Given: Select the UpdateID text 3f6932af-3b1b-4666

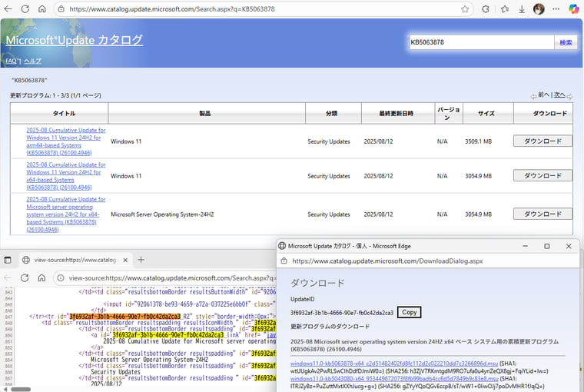Looking at the screenshot, I should [341, 313].
